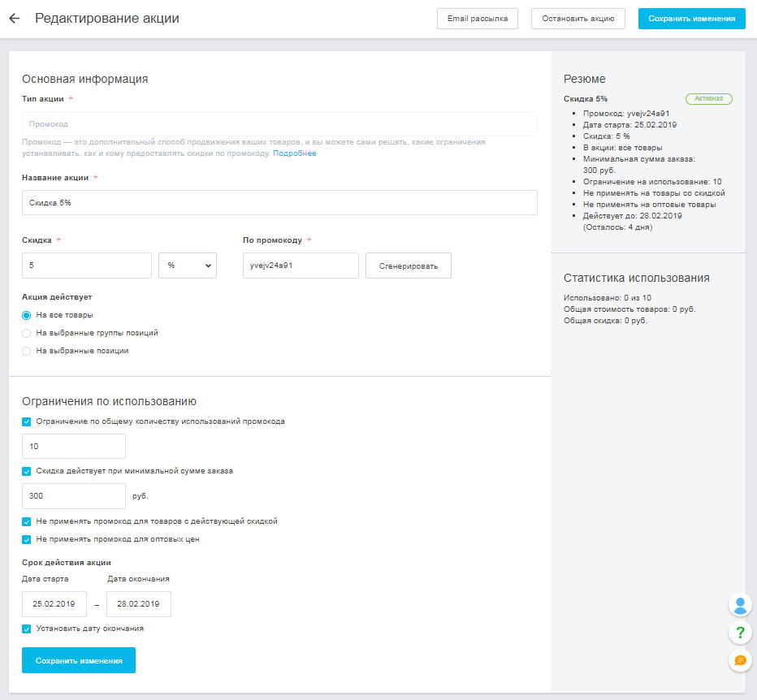Click the Email рассылка button
757x700 pixels.
478,19
